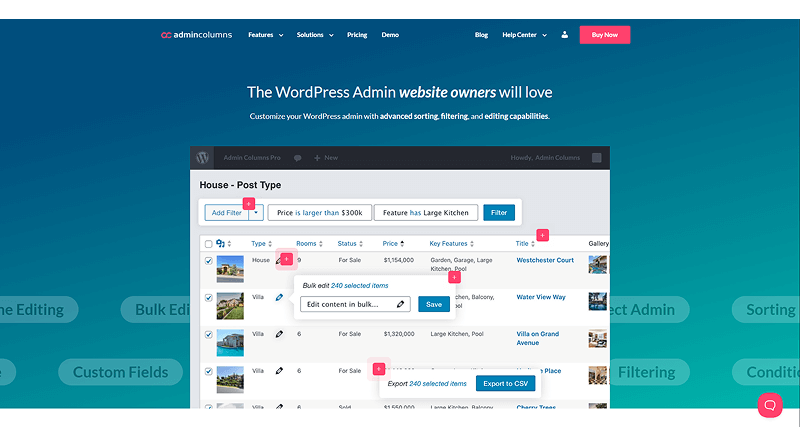Click the pink plus hotspot above Add Filter
The height and width of the screenshot is (445, 800).
(248, 203)
